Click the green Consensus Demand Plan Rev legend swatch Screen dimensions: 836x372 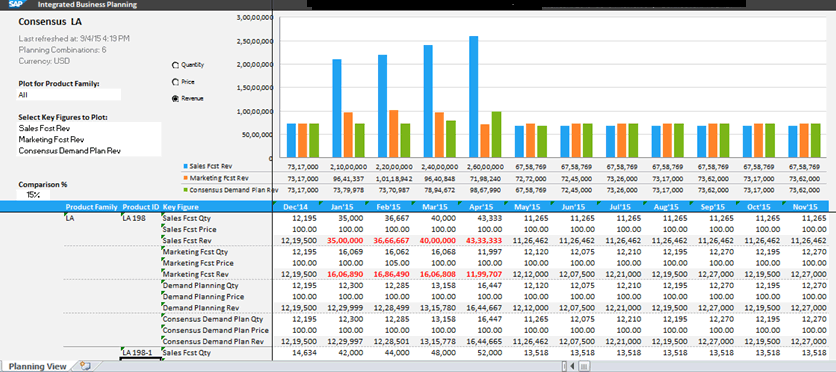click(x=185, y=190)
